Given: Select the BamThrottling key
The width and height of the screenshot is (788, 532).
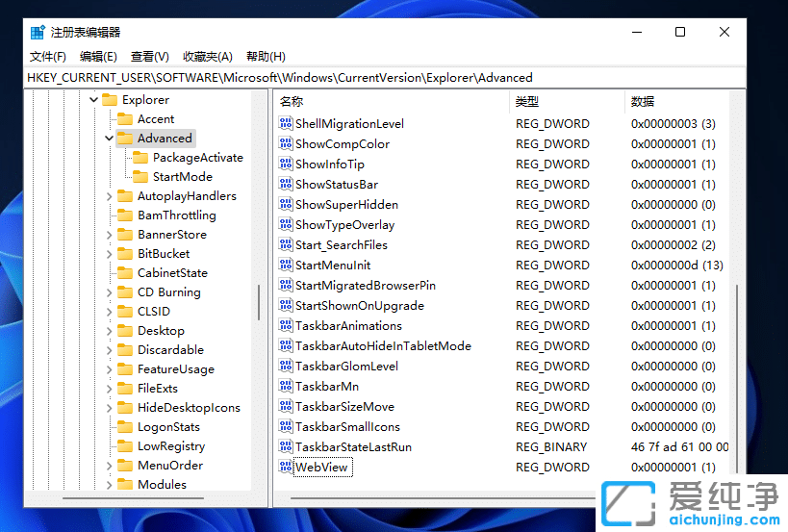Looking at the screenshot, I should (x=176, y=215).
